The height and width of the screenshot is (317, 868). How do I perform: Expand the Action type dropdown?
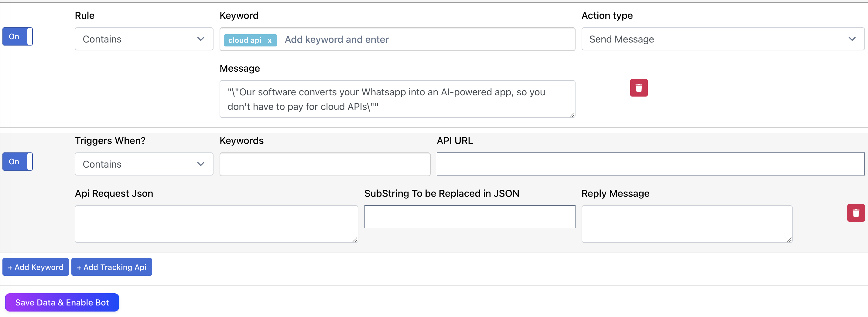723,39
